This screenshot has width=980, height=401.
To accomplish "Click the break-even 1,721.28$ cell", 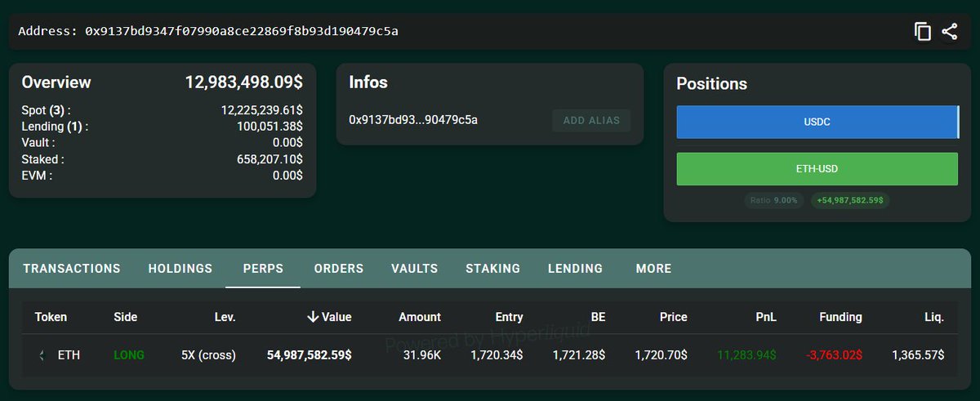I will pos(579,355).
